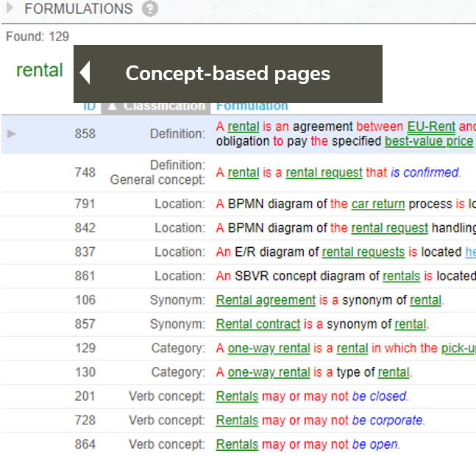Click the rental requests link in row 837
476x456 pixels.
pyautogui.click(x=363, y=252)
